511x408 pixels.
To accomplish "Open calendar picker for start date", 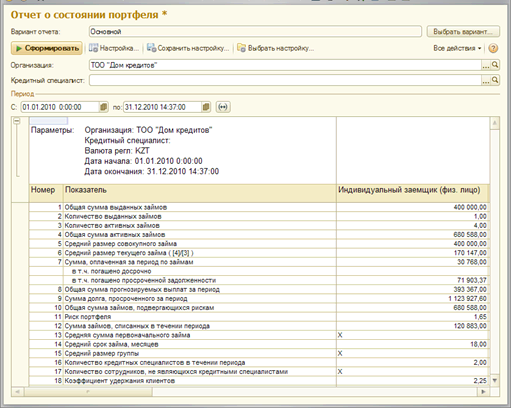I will [x=104, y=107].
